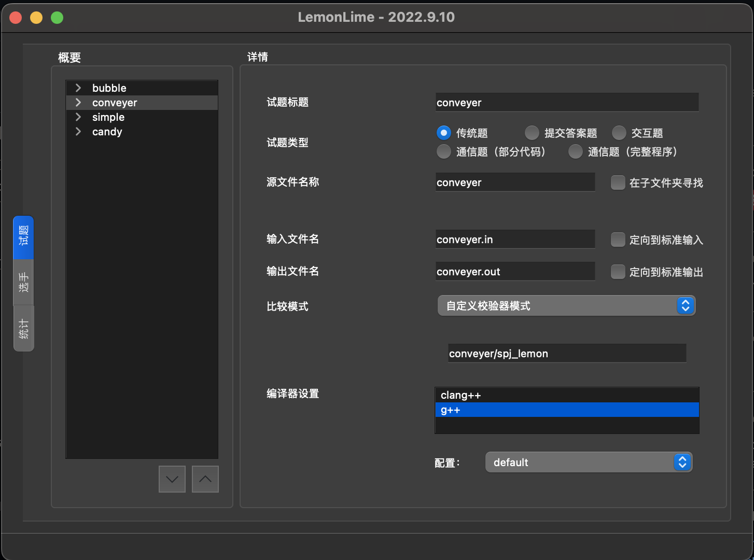
Task: Click the 试题标题 input field showing conveyer
Action: tap(567, 102)
